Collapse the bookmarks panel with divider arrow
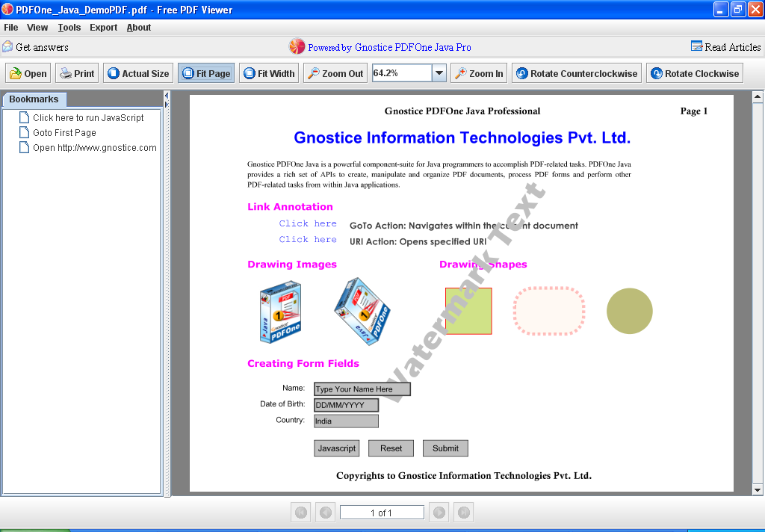The width and height of the screenshot is (765, 532). (x=167, y=96)
